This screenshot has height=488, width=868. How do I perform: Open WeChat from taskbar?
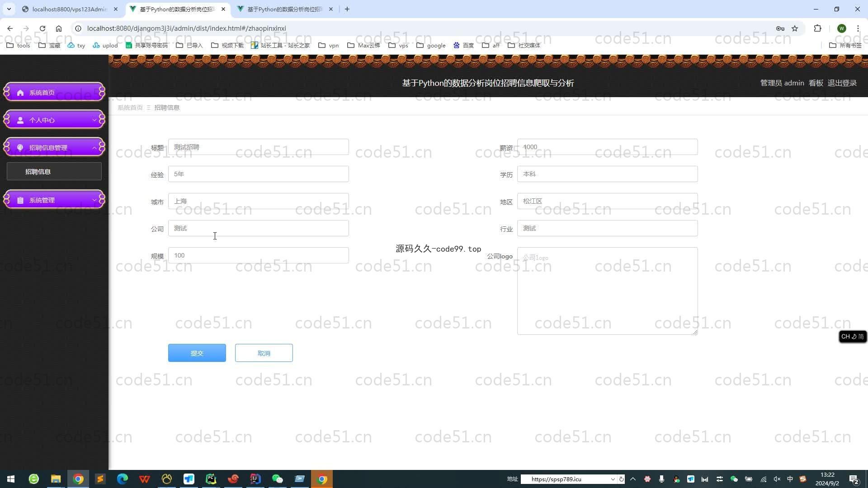(278, 479)
